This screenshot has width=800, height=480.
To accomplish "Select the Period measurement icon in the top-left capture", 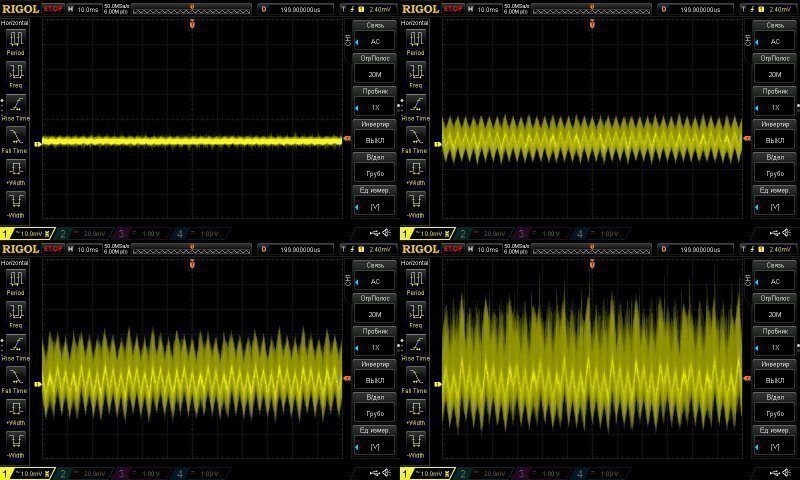I will point(16,38).
